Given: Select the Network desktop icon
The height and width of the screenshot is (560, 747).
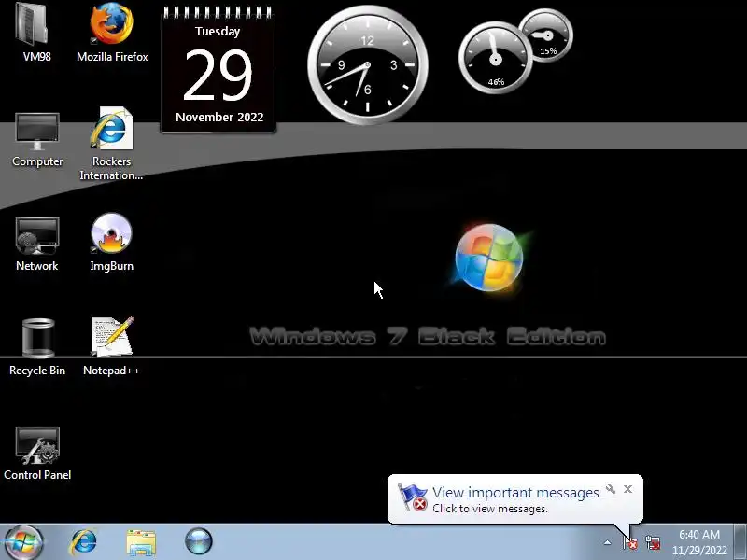Looking at the screenshot, I should [37, 236].
